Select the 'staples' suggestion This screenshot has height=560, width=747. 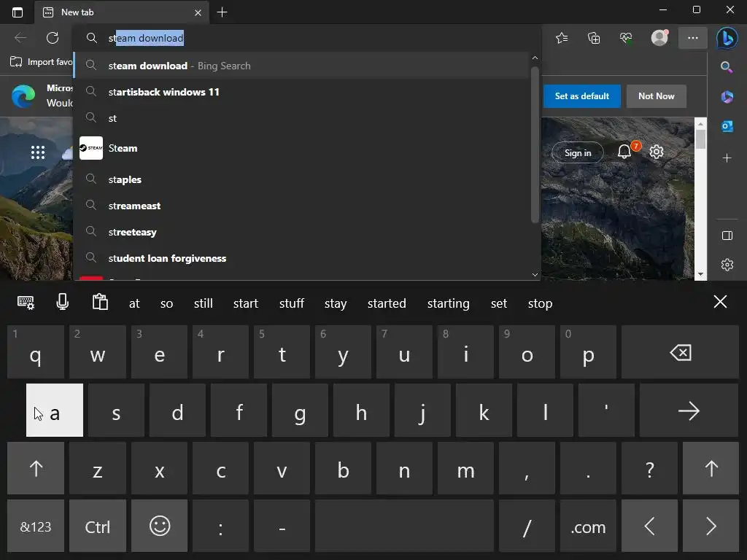302,179
